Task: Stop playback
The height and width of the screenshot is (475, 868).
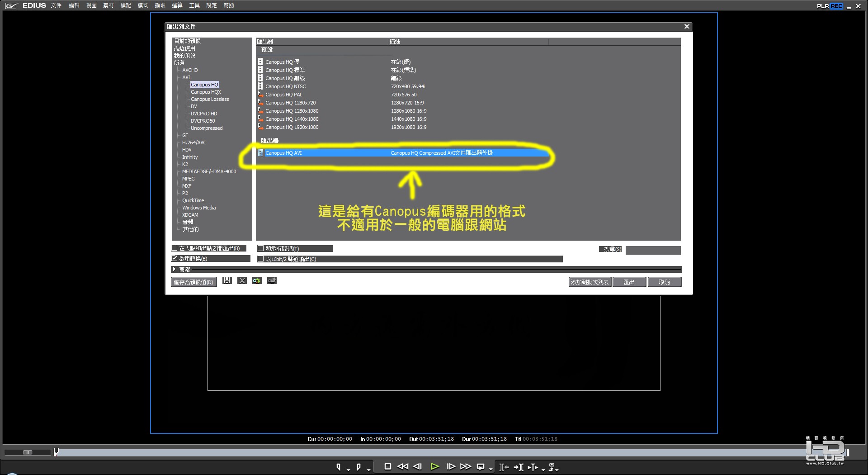Action: [387, 466]
